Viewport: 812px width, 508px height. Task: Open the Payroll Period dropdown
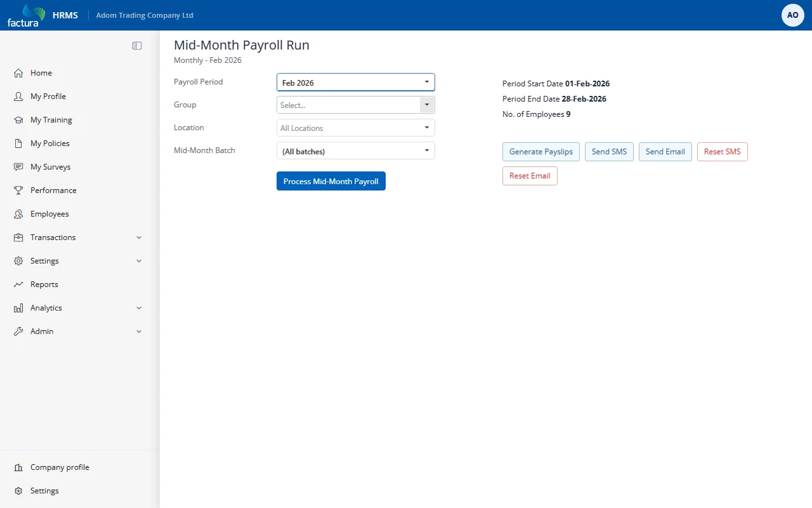point(356,83)
